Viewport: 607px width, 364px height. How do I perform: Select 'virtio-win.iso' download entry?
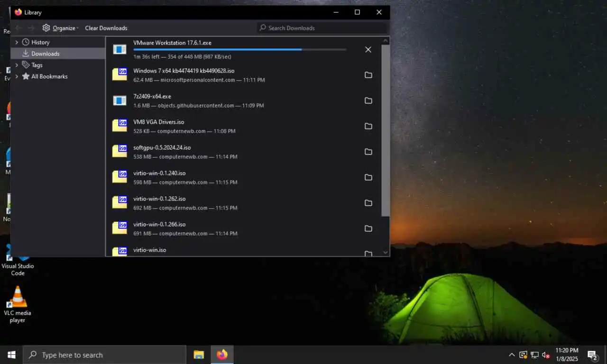pos(243,249)
